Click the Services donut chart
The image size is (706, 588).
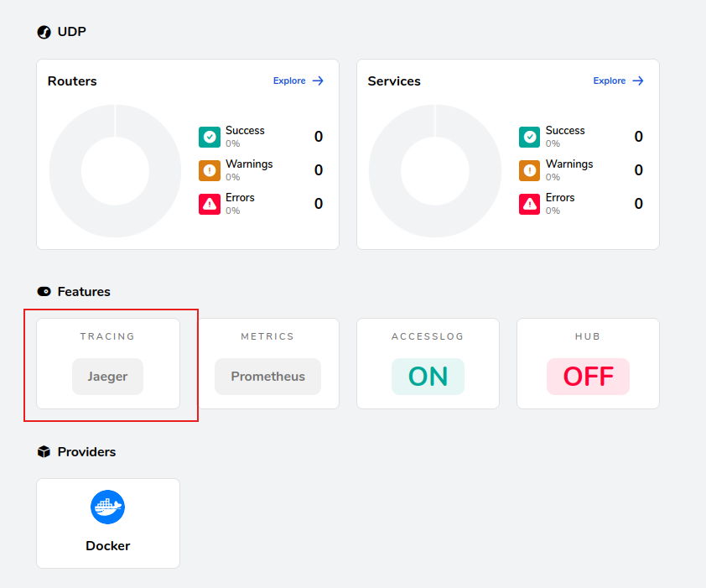coord(435,170)
